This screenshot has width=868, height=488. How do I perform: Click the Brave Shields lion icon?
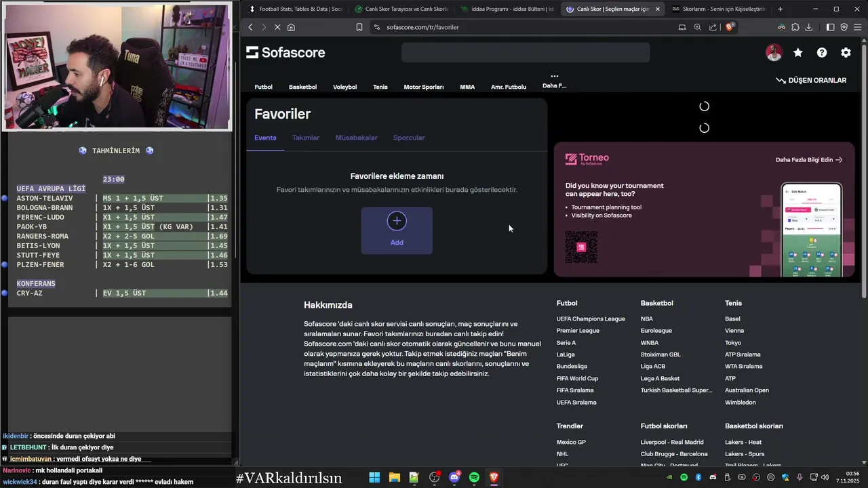[x=730, y=27]
